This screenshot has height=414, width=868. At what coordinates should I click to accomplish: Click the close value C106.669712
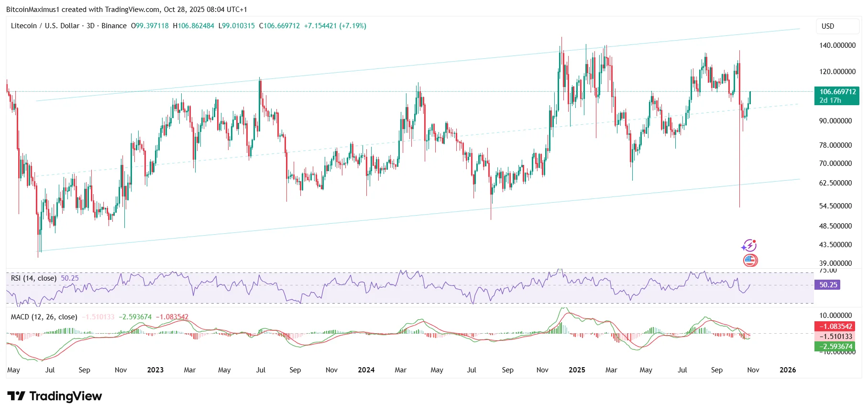279,26
